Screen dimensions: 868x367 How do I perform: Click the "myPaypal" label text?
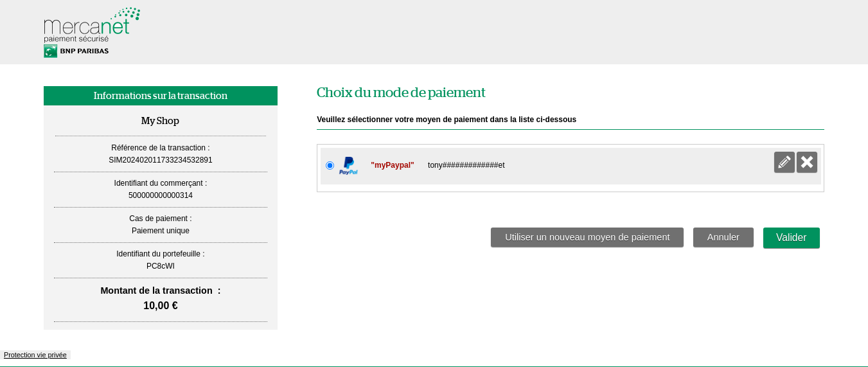coord(393,165)
